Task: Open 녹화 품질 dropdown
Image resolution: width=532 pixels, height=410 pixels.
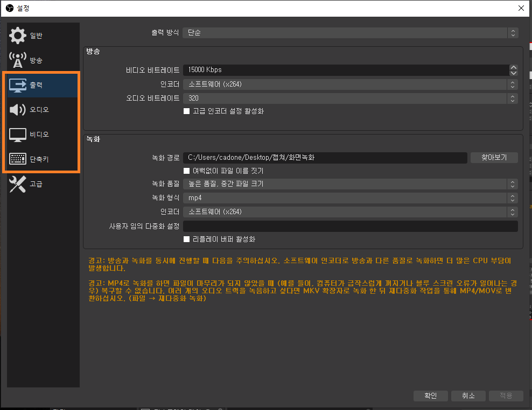Action: [351, 184]
